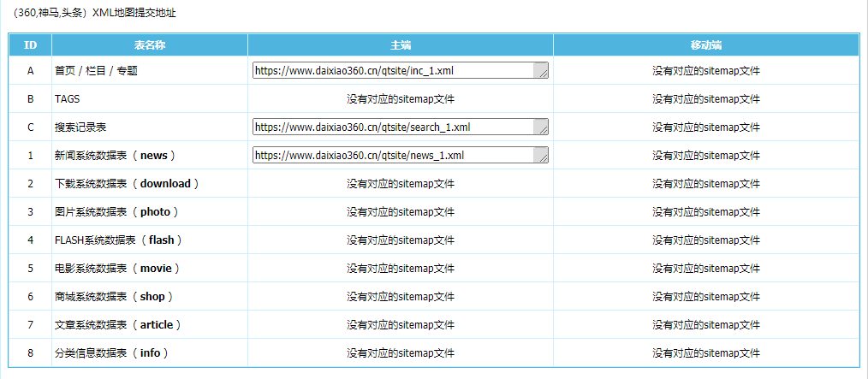Grab resize handle of inc_1.xml textarea
This screenshot has height=379, width=868.
542,74
